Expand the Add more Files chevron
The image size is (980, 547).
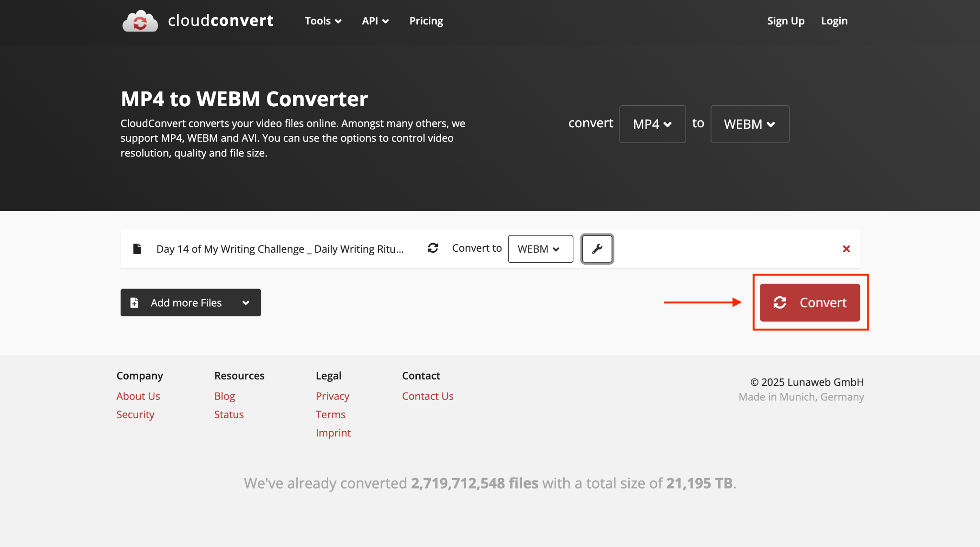245,302
